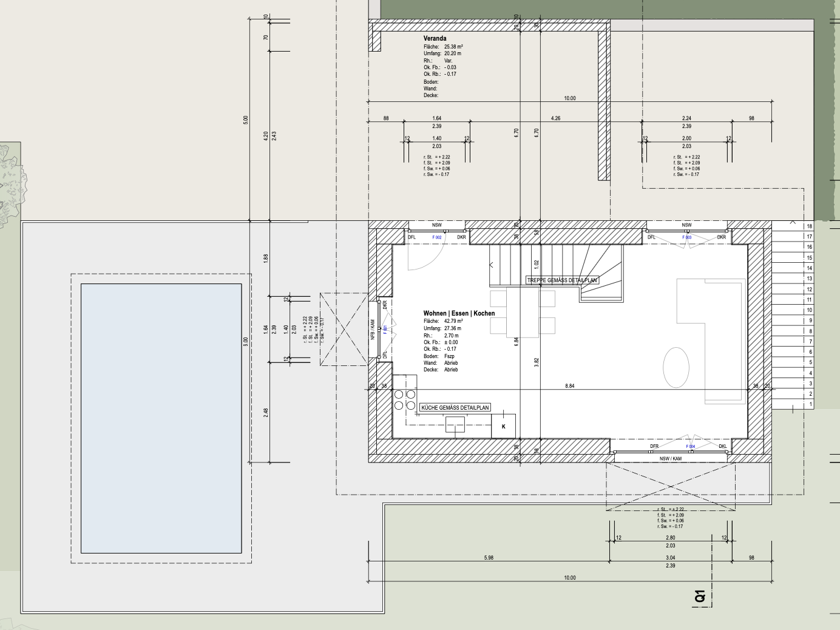840x630 pixels.
Task: Select the Veranda room title
Action: pos(435,38)
